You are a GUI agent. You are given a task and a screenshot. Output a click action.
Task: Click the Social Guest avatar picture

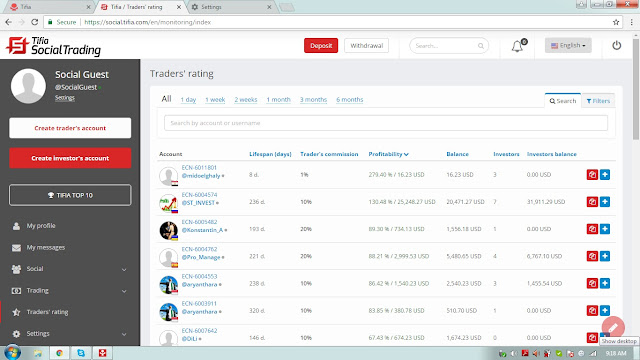[28, 86]
